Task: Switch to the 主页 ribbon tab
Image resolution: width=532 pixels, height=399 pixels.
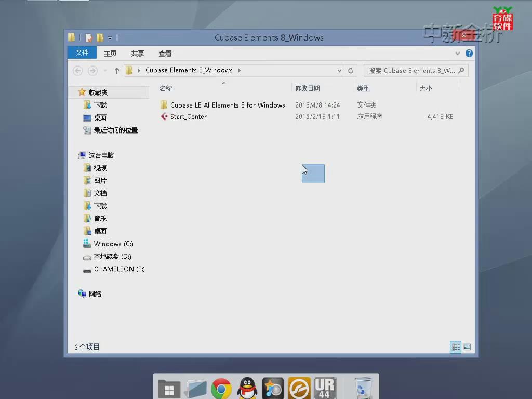Action: tap(110, 54)
